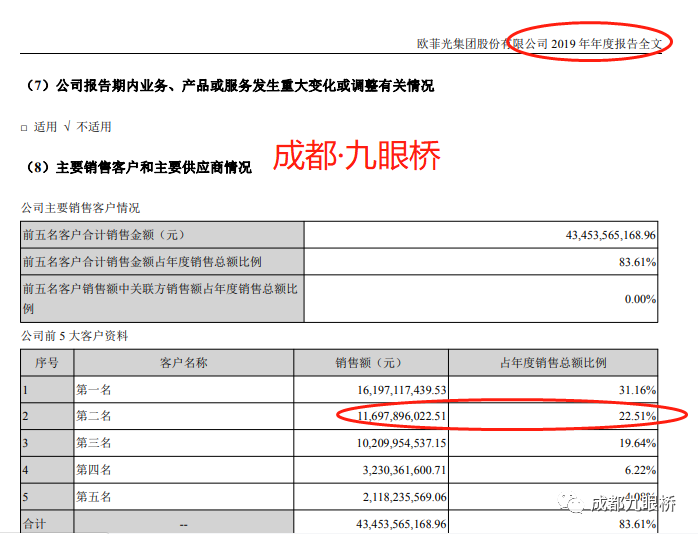Click the 序号 column header
Viewport: 698px width, 534px height.
coord(47,363)
